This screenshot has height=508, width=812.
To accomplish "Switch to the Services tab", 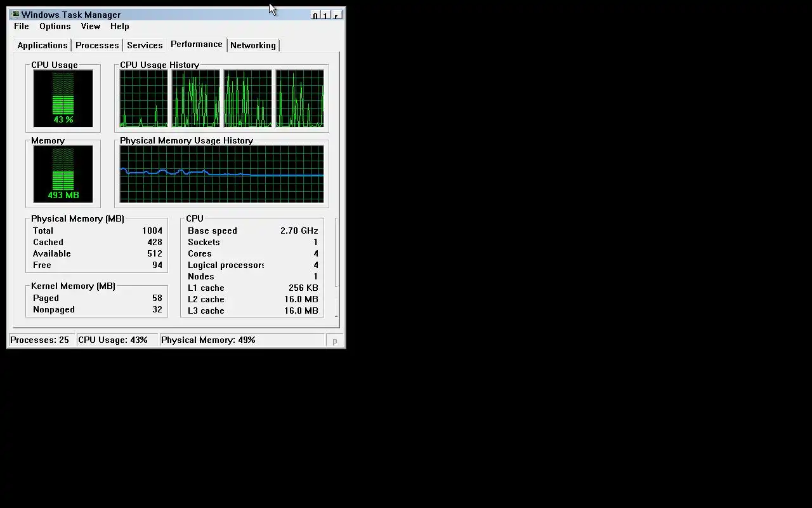I will pos(145,45).
